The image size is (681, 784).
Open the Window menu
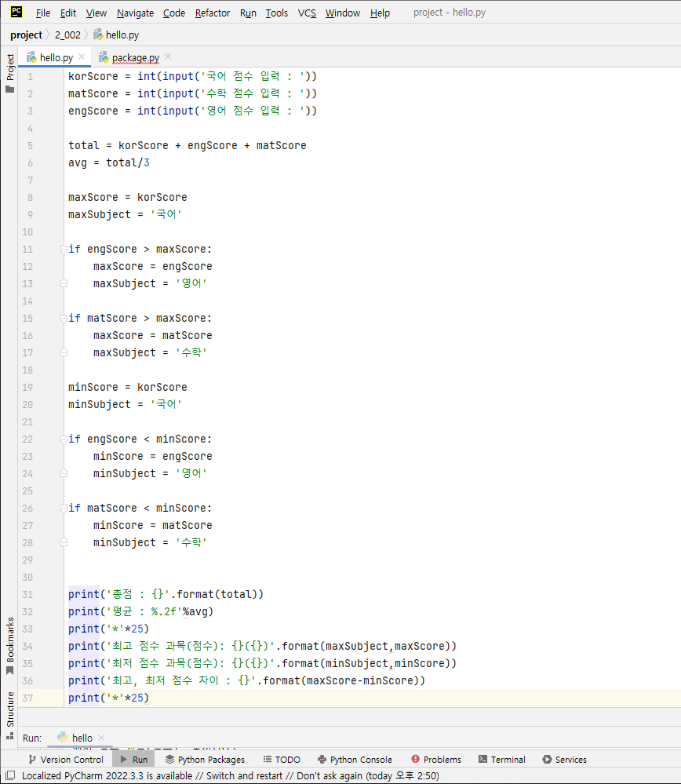[343, 13]
